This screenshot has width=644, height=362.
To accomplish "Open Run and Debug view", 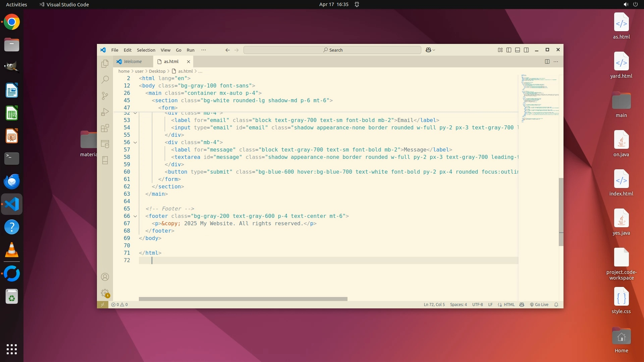I will (x=105, y=112).
